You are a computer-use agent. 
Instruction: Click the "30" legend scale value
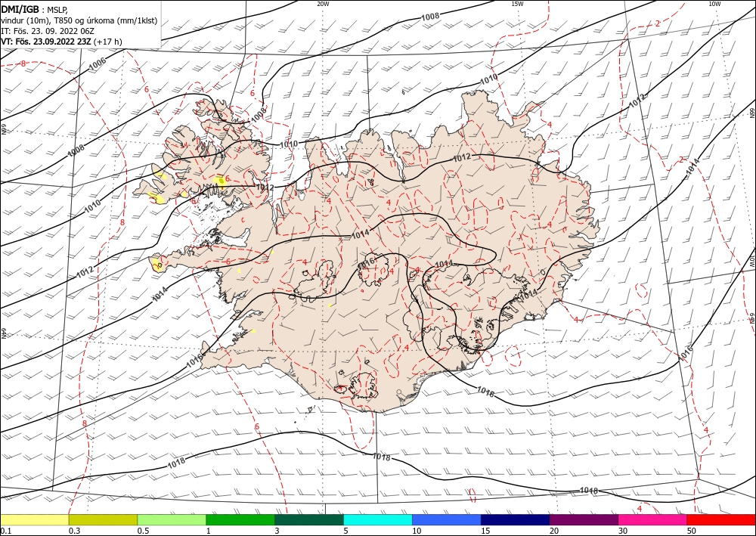(x=623, y=531)
